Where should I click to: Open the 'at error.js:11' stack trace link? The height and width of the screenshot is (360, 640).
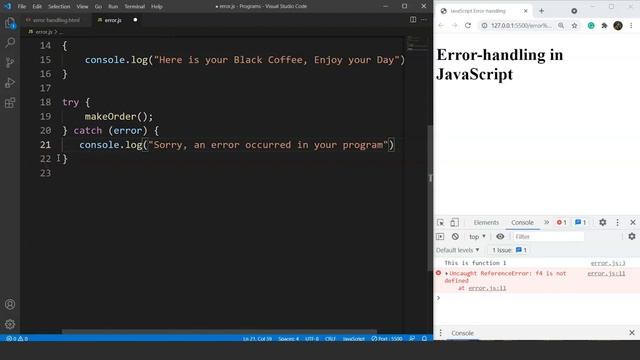tap(487, 288)
